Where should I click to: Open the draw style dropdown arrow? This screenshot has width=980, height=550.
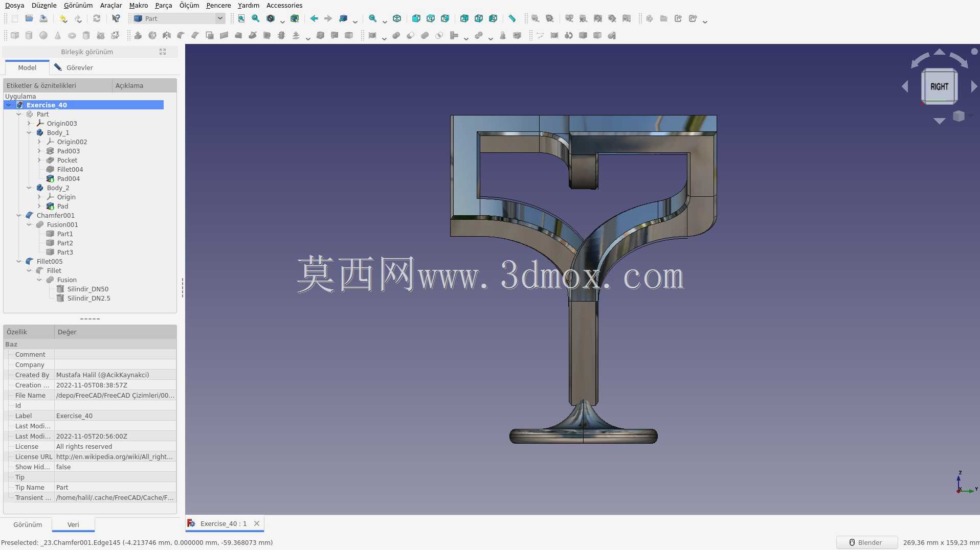282,21
